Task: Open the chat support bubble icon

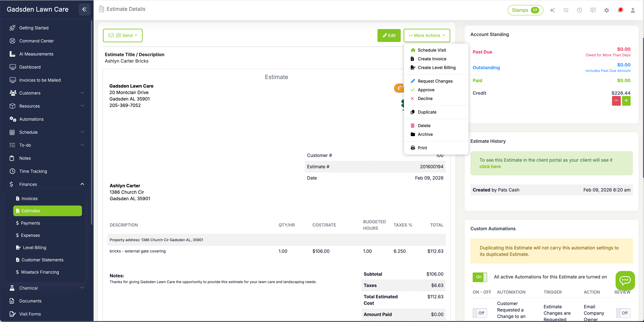Action: coord(625,281)
